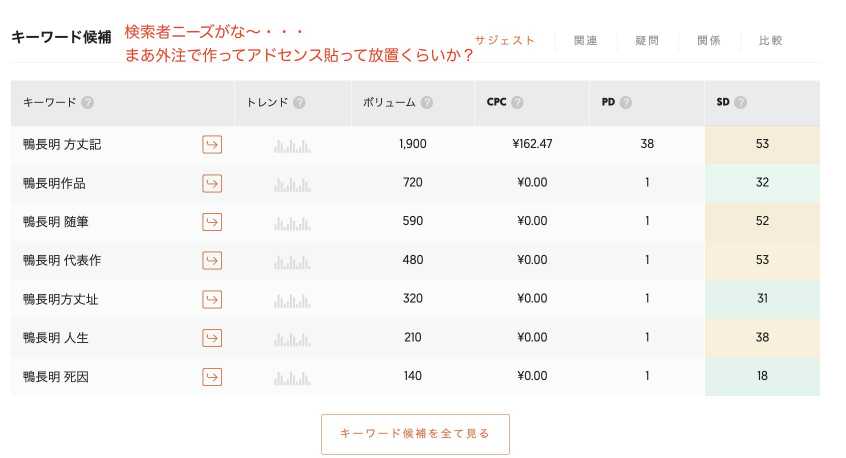Click arrow icon beside 鴨長明 人生
Viewport: 846px width, 458px height.
212,338
